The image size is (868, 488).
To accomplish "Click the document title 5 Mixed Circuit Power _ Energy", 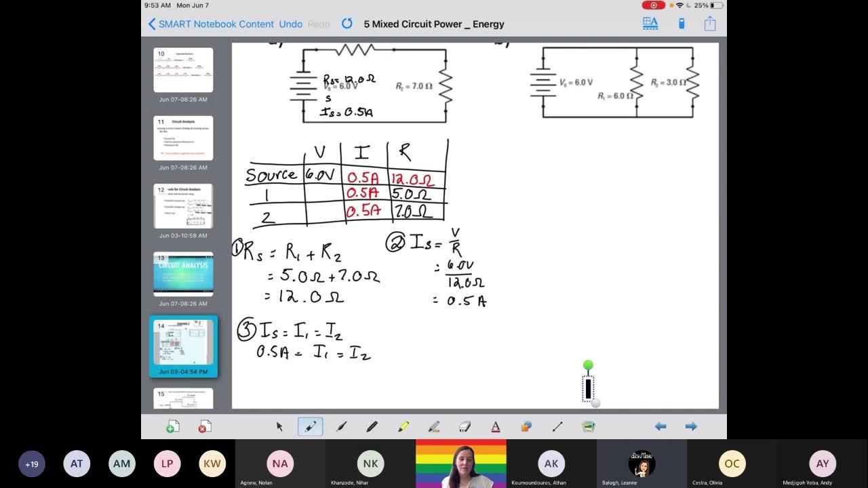I will pyautogui.click(x=434, y=24).
